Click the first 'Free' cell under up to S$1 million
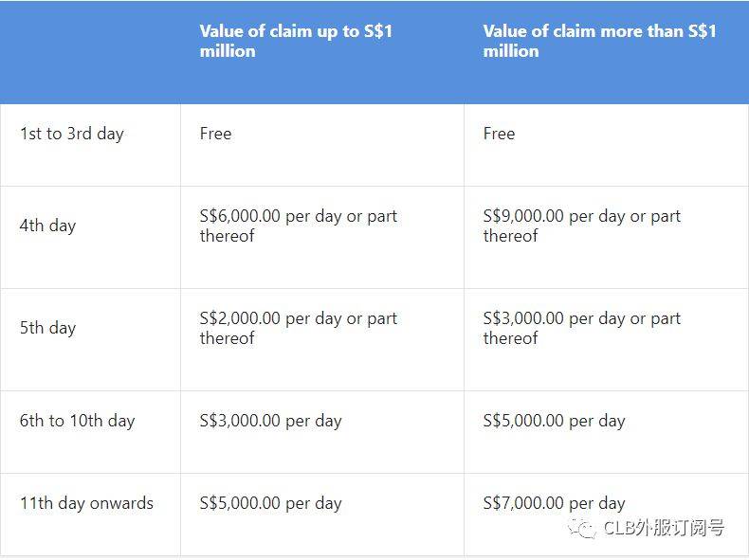The width and height of the screenshot is (749, 560). 216,134
